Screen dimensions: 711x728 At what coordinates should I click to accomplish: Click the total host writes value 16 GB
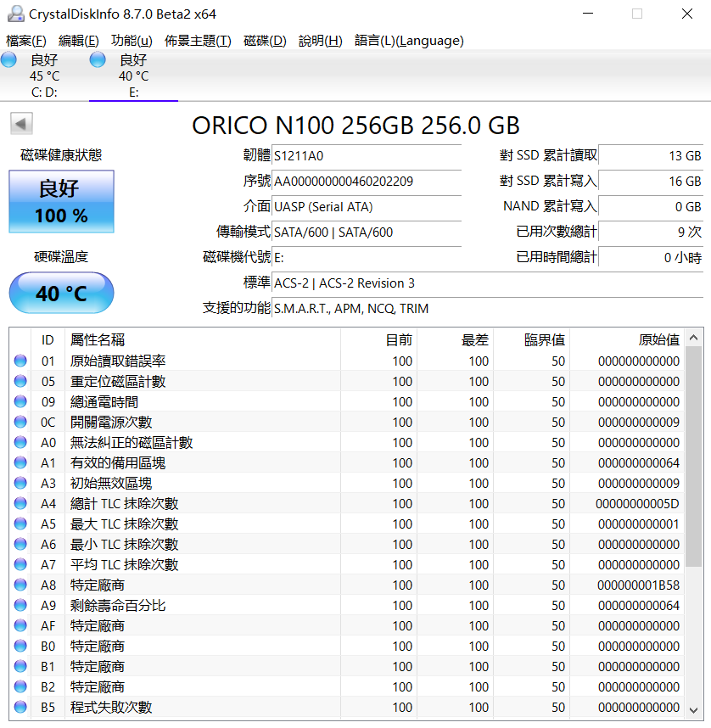(x=651, y=182)
